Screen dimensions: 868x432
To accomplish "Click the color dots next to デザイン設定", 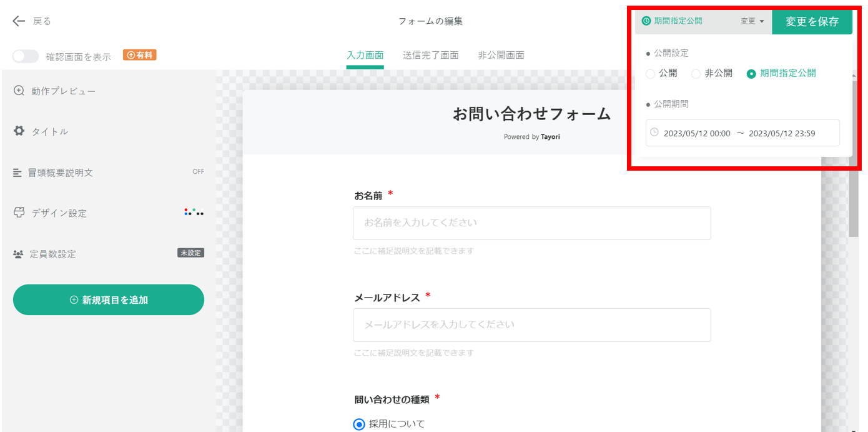I will pos(194,212).
